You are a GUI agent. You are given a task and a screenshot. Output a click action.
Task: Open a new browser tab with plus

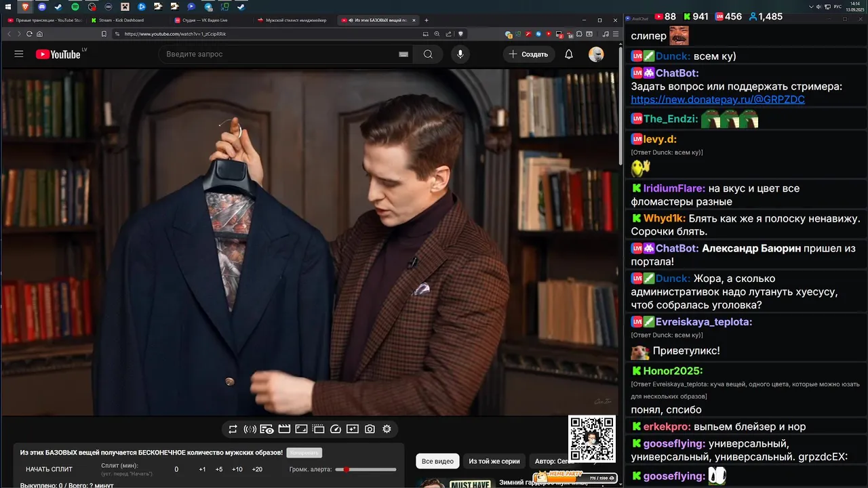click(x=427, y=20)
